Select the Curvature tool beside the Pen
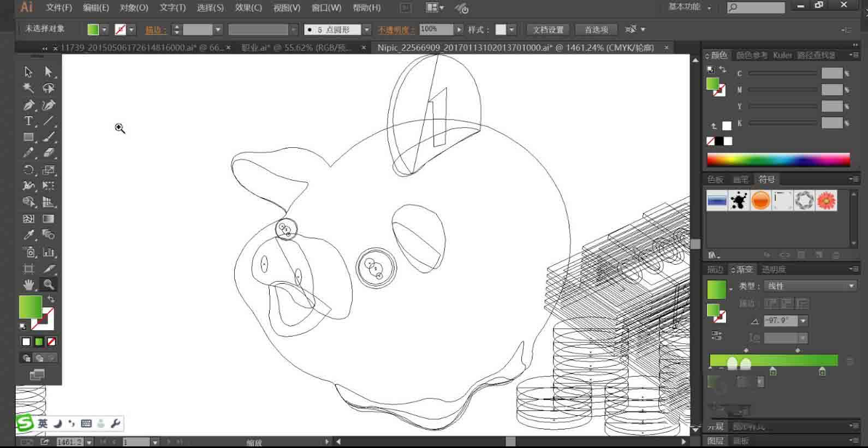Viewport: 868px width, 448px height. [49, 105]
